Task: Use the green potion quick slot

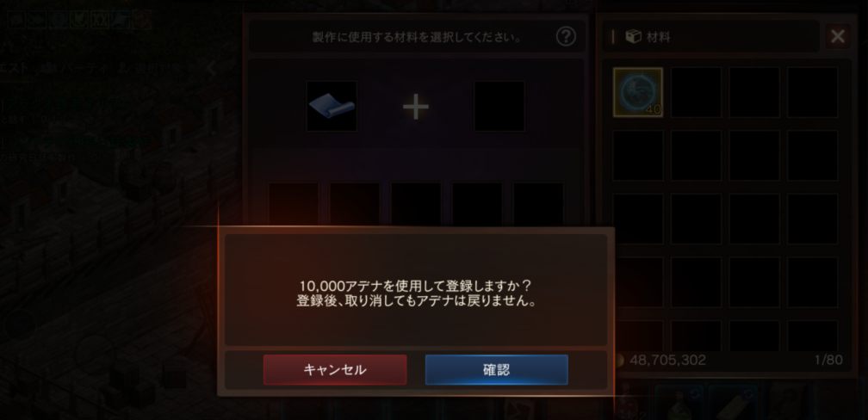Action: tap(679, 403)
